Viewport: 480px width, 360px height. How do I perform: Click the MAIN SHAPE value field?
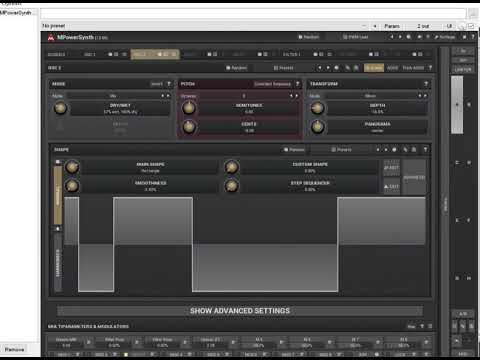click(x=150, y=167)
